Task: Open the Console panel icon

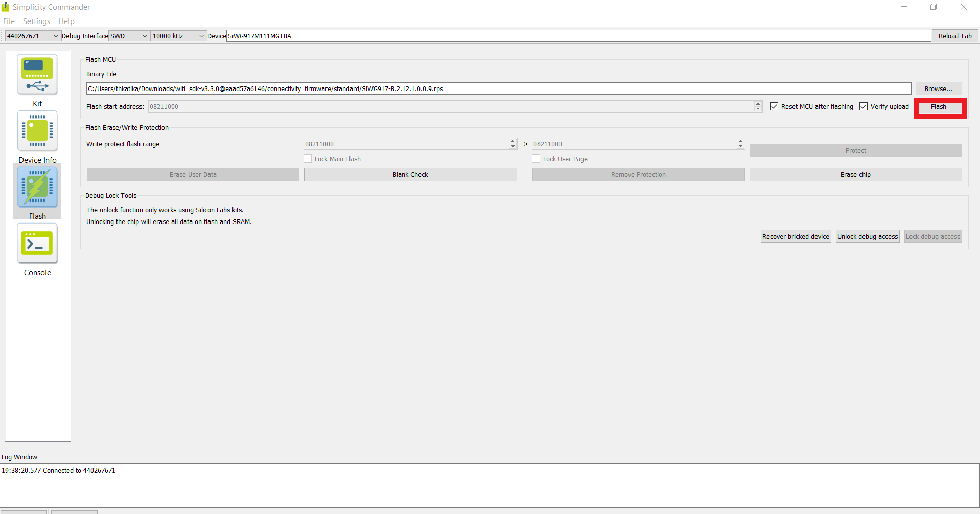Action: click(37, 244)
